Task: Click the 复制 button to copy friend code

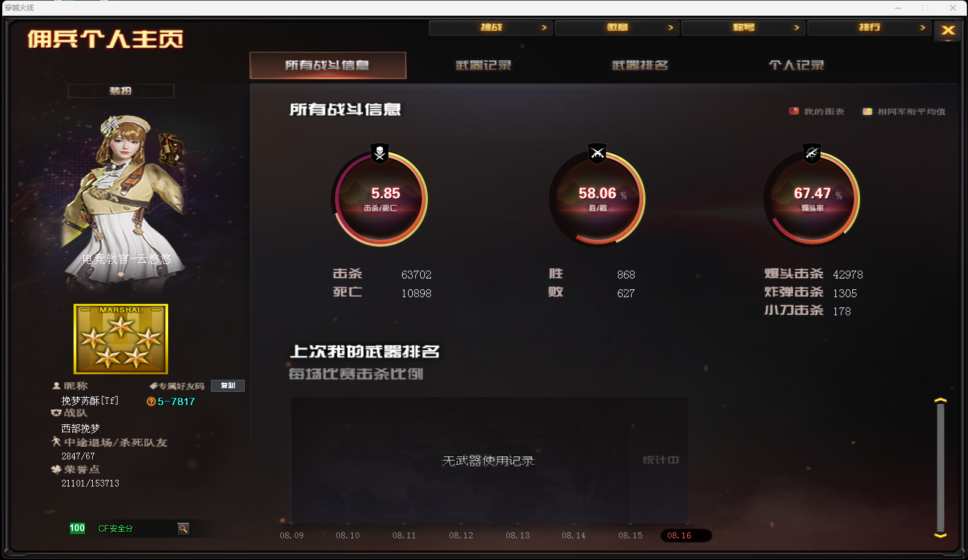Action: coord(228,386)
